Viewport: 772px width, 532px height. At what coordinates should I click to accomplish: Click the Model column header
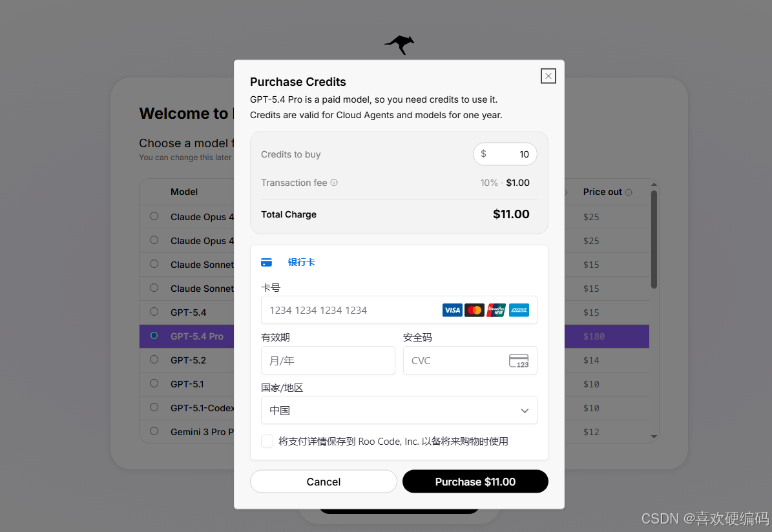pos(184,192)
